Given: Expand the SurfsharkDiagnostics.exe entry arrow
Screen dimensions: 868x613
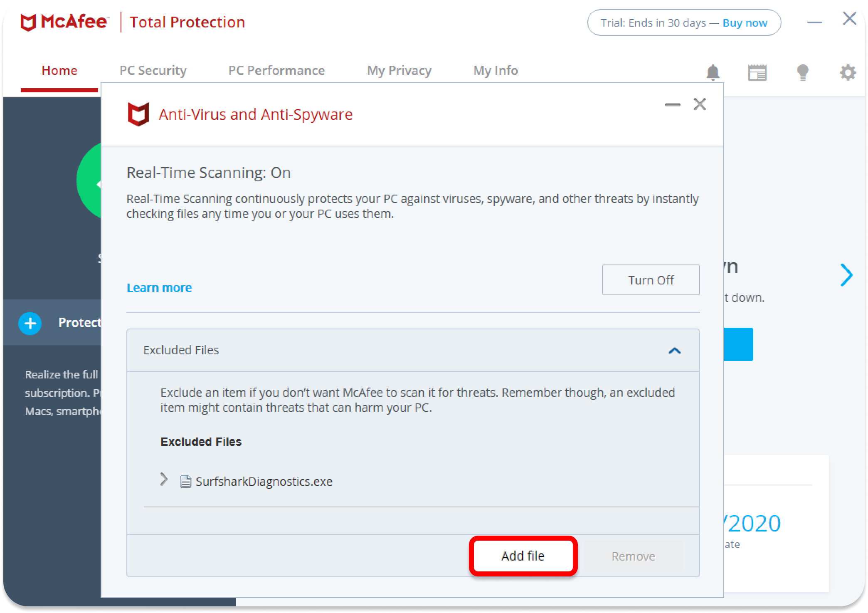Looking at the screenshot, I should 164,480.
